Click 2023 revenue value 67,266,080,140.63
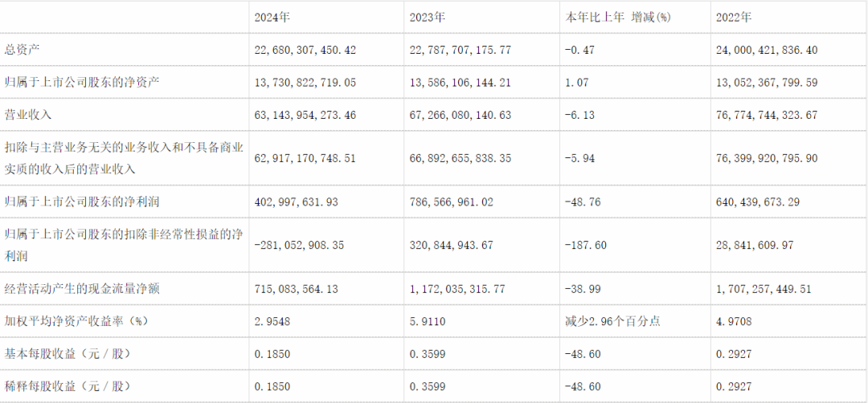The image size is (868, 403). click(x=462, y=115)
